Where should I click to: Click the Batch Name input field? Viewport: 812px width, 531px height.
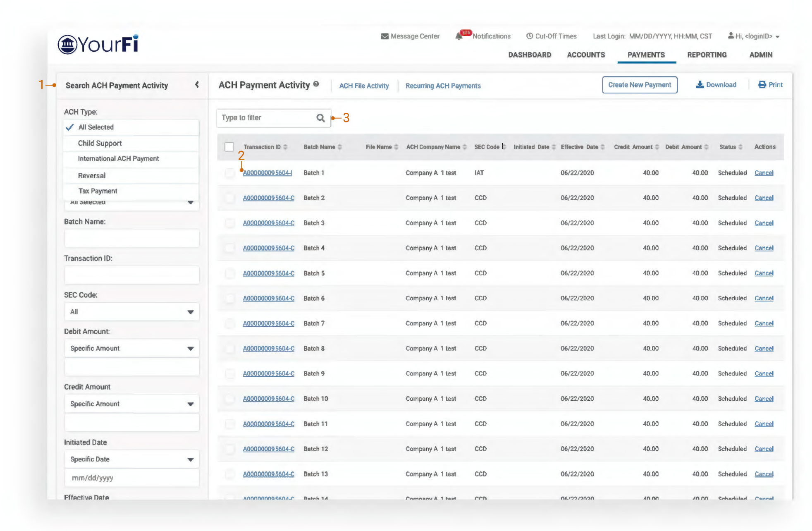(131, 239)
